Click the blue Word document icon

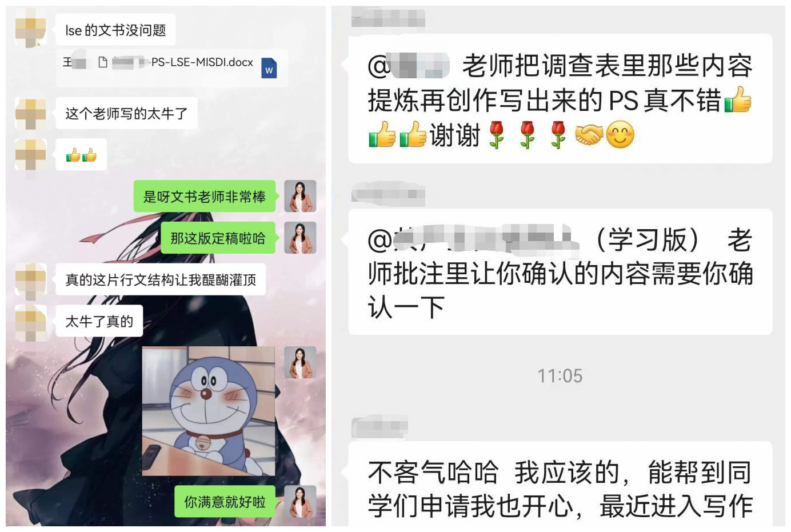pos(269,68)
